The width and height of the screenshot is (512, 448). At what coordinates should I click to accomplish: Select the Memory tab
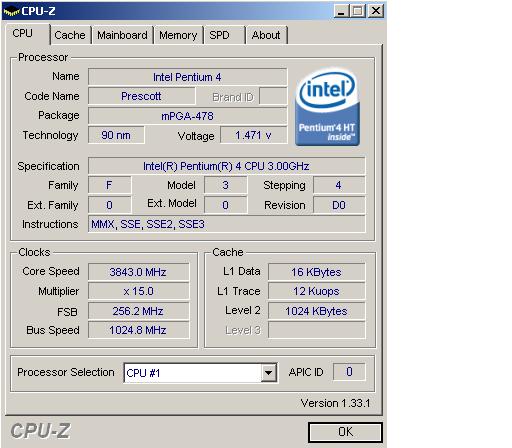click(178, 35)
